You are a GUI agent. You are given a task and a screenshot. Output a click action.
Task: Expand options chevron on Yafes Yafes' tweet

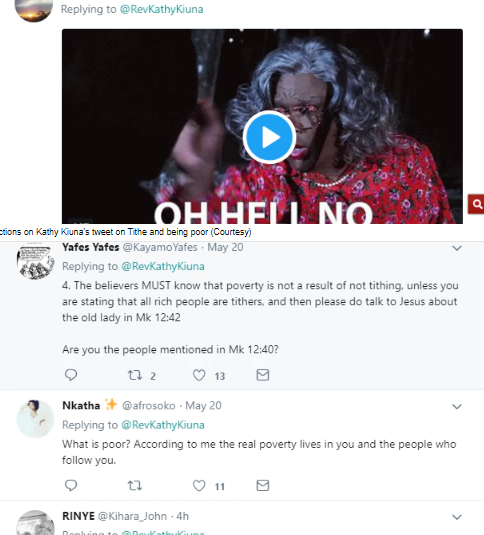coord(457,248)
